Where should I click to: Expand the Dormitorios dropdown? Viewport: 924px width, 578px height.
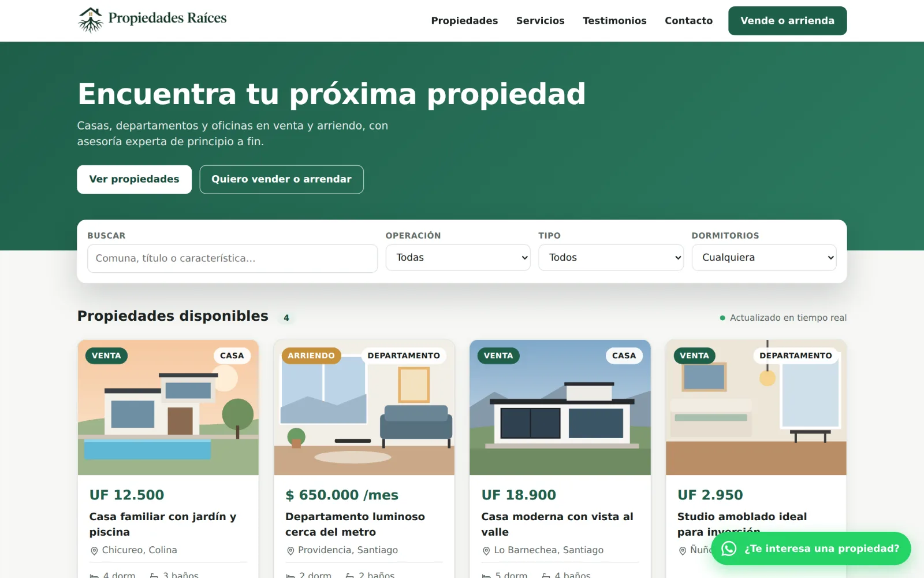pos(764,258)
